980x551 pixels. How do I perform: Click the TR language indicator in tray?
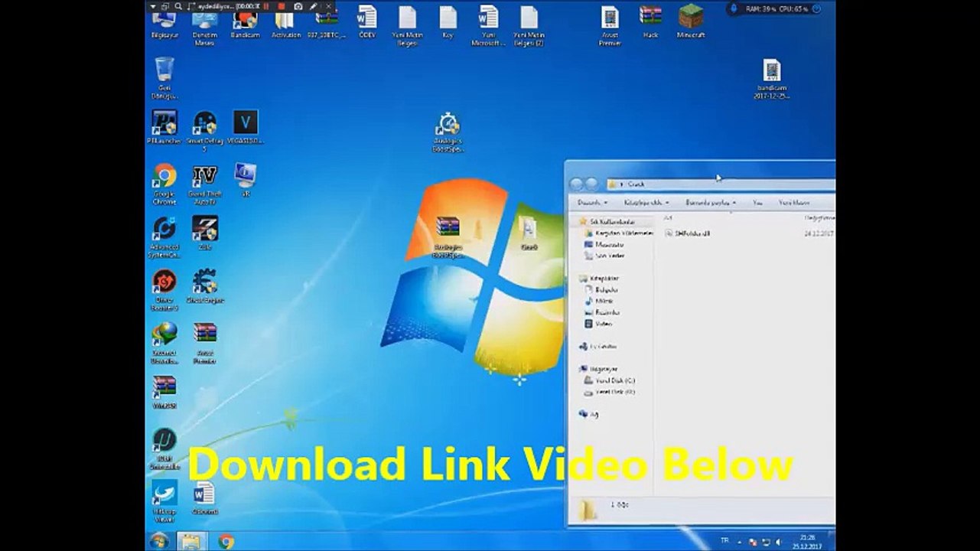point(724,540)
